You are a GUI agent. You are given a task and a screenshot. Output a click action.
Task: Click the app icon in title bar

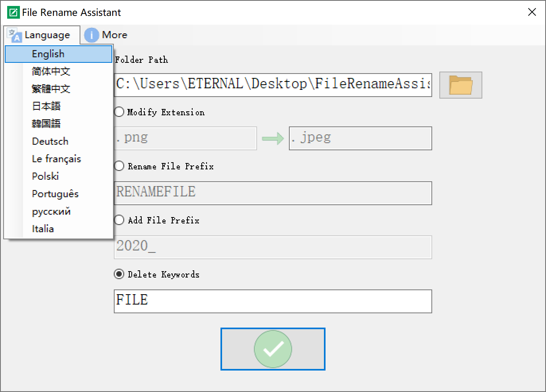click(13, 12)
